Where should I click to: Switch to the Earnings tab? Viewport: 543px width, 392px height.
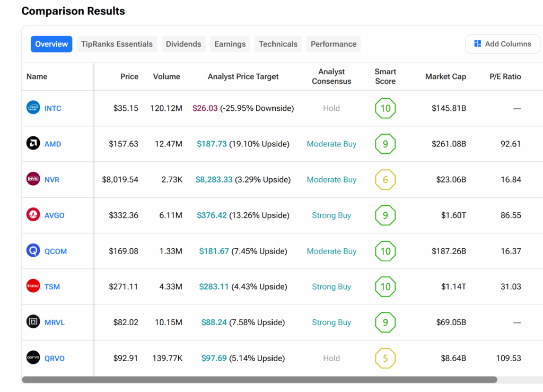coord(230,44)
